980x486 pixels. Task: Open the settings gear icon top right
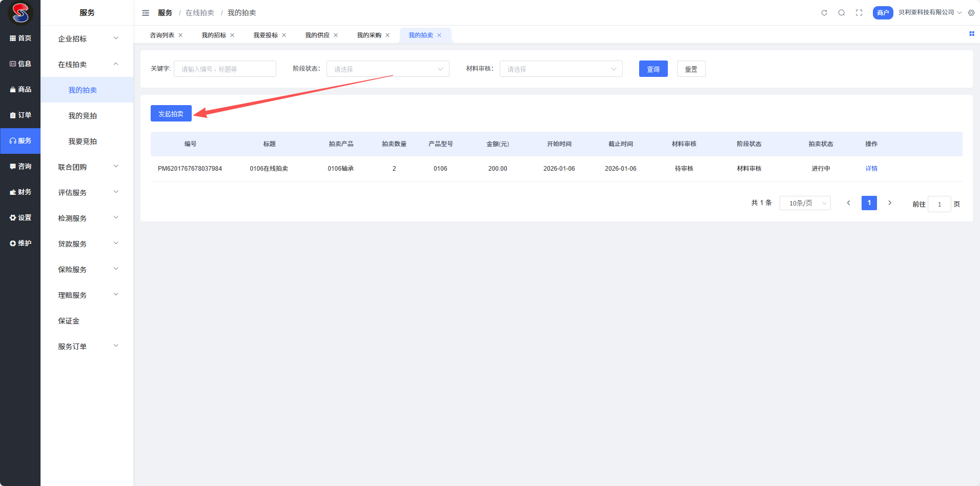tap(971, 13)
